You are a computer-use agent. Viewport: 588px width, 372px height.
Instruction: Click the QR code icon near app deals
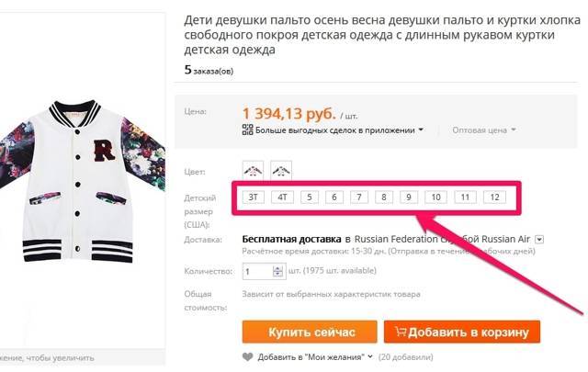[x=247, y=130]
